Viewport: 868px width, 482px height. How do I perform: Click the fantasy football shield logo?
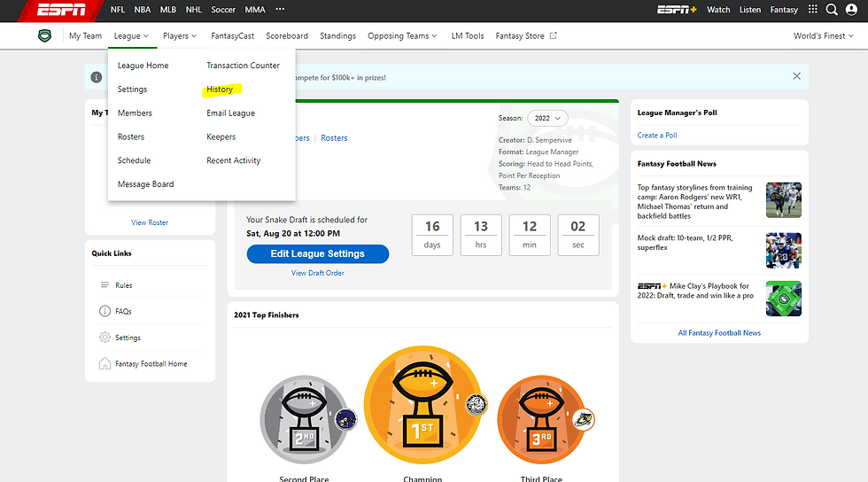pos(44,36)
